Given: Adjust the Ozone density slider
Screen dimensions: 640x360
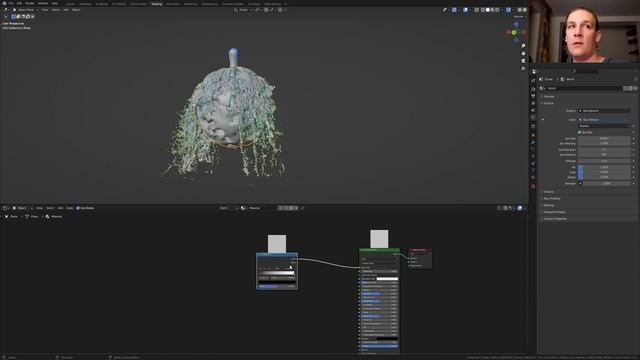Looking at the screenshot, I should tap(604, 177).
